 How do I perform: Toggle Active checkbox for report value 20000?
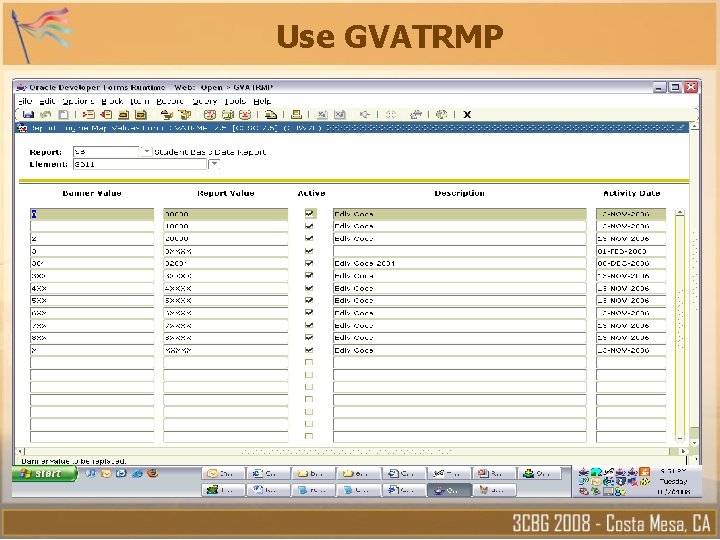309,238
